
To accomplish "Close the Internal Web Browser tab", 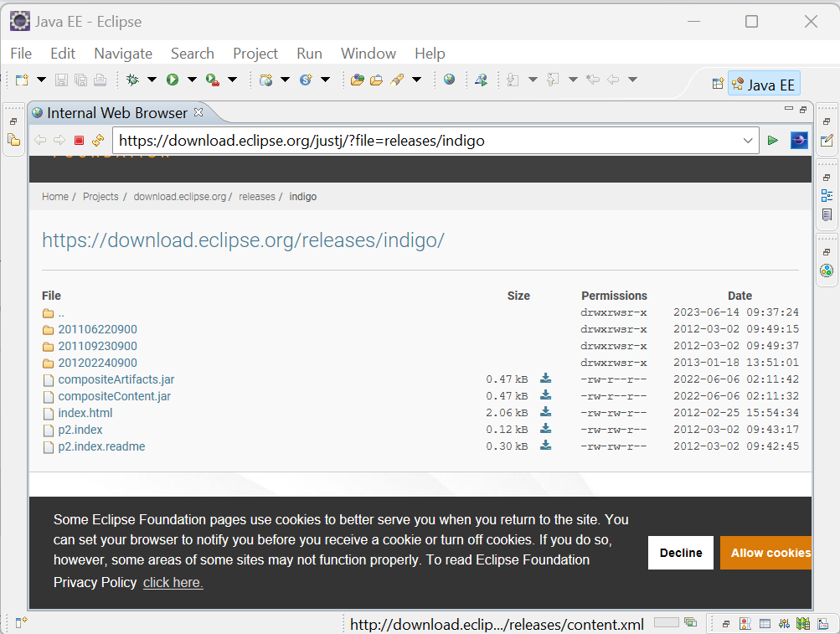I will (198, 112).
